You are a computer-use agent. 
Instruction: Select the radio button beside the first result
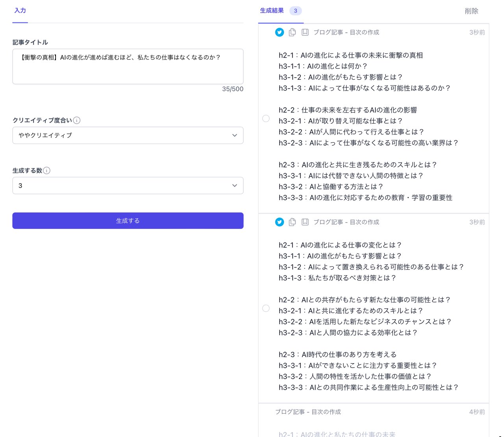pyautogui.click(x=266, y=118)
